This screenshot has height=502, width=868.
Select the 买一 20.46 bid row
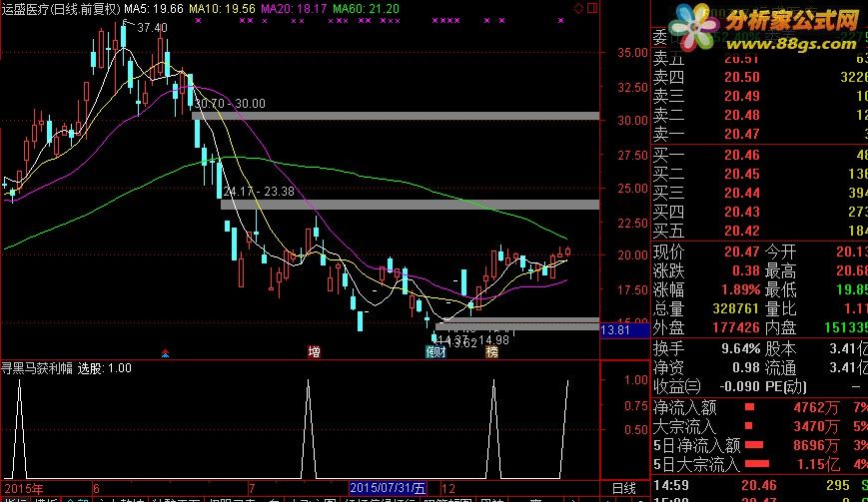(759, 155)
